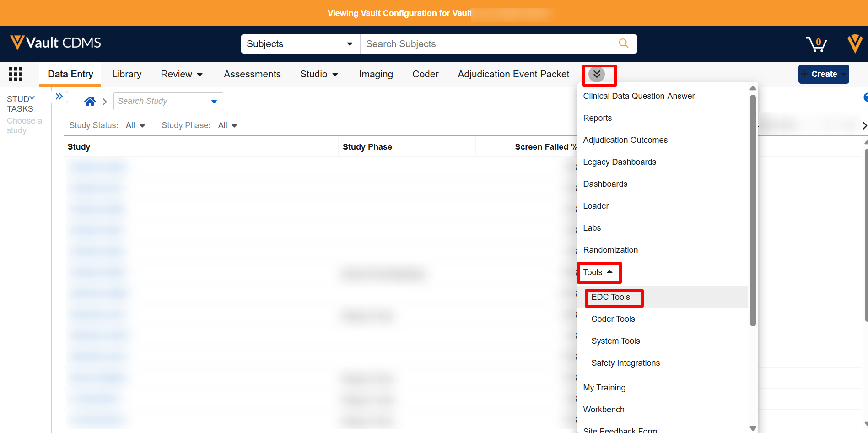Open the Review tab dropdown
868x433 pixels.
[182, 74]
